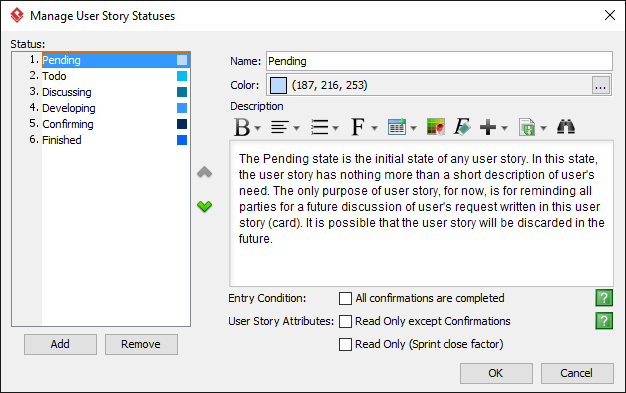The width and height of the screenshot is (626, 393).
Task: Click the Visual Paradigm logo icon
Action: [x=17, y=15]
